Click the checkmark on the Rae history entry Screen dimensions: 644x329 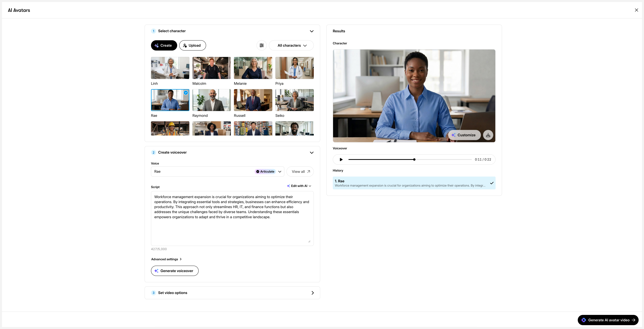[x=491, y=183]
